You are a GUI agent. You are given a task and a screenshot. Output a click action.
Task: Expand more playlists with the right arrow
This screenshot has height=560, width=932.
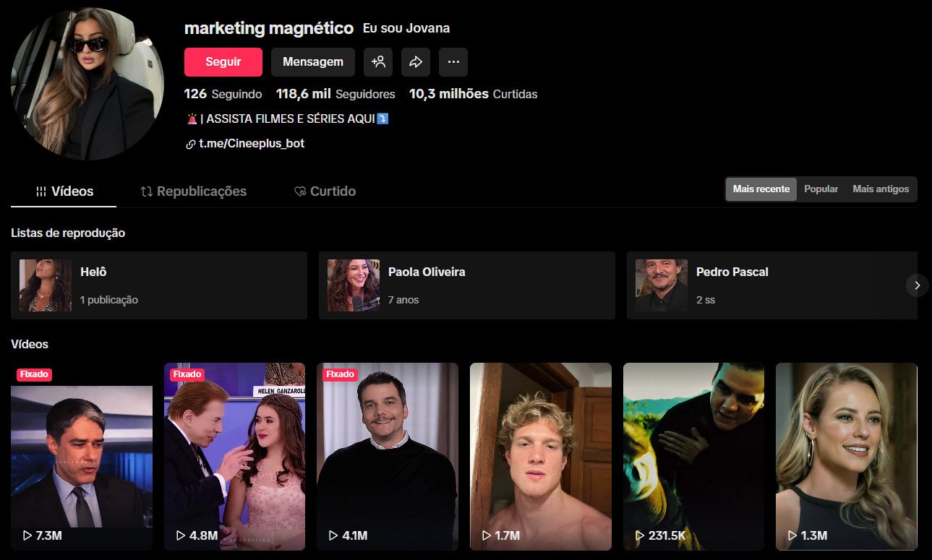coord(917,285)
